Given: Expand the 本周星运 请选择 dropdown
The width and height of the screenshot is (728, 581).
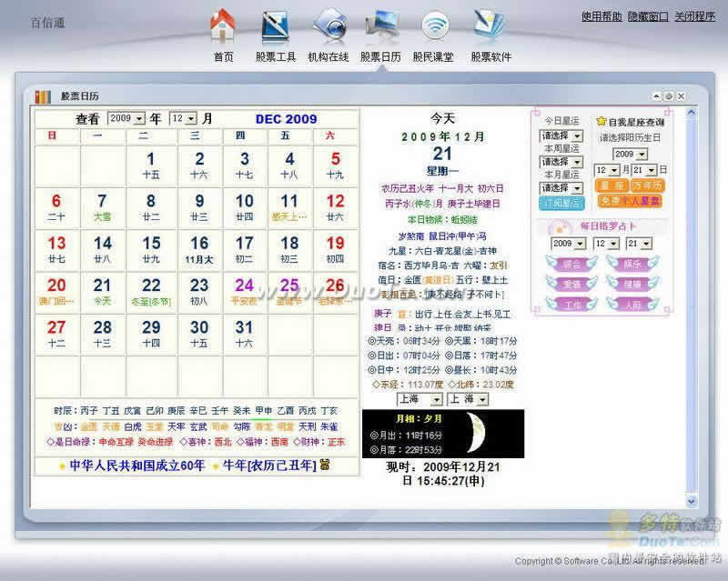Looking at the screenshot, I should point(561,162).
